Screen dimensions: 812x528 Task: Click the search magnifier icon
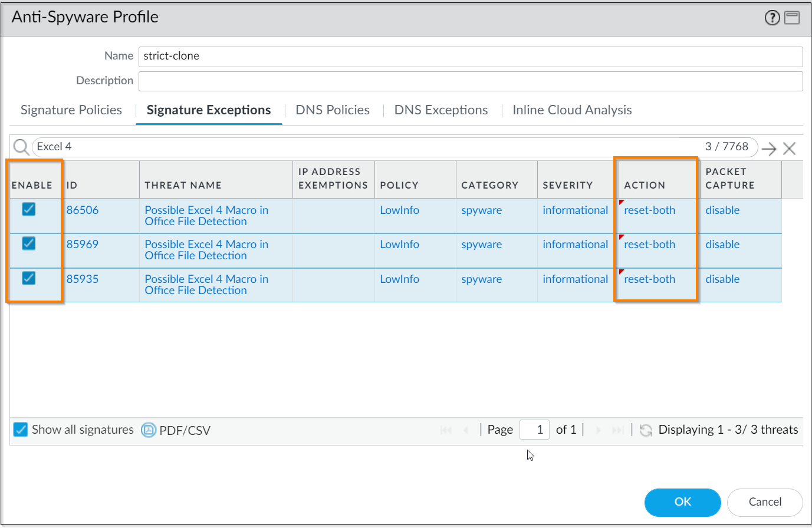[x=21, y=147]
